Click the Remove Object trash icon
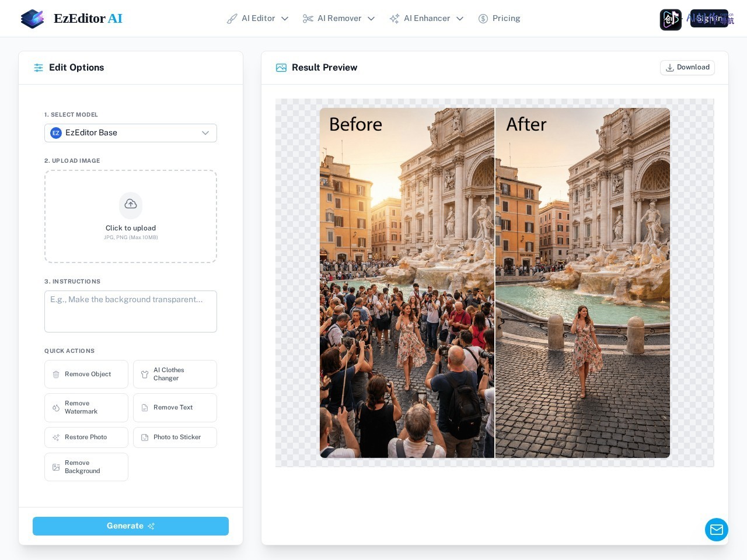The width and height of the screenshot is (747, 560). pos(56,374)
